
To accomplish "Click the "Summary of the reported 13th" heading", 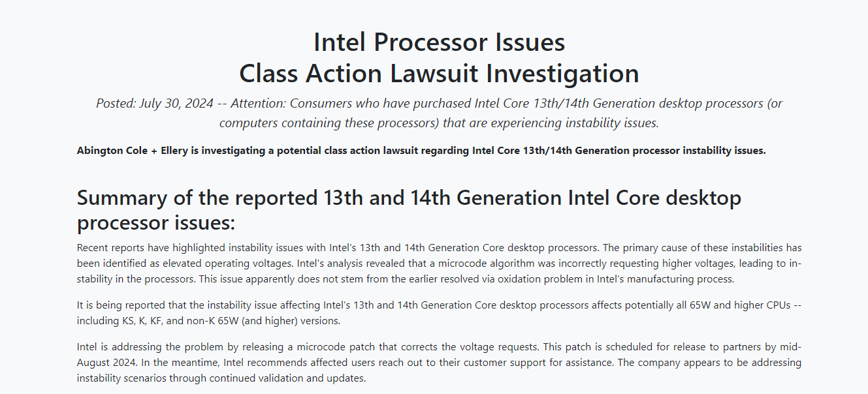I will 409,198.
